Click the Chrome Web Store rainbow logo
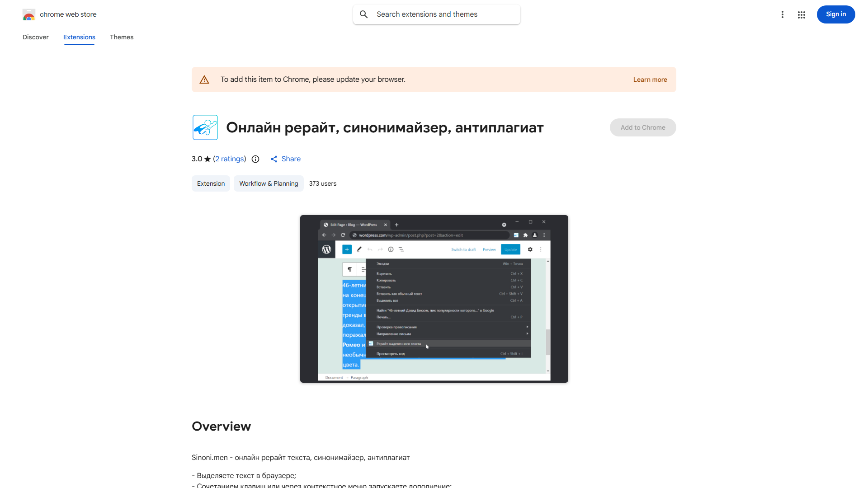Viewport: 868px width, 488px height. point(29,14)
